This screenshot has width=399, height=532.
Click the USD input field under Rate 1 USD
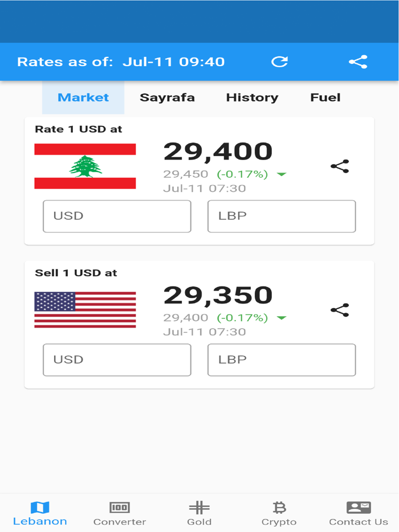coord(116,216)
